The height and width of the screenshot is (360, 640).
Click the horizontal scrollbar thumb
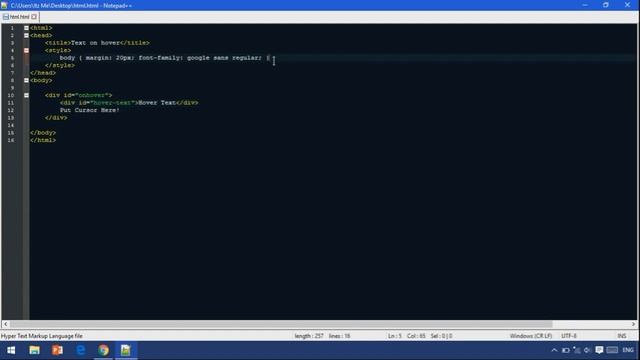pyautogui.click(x=281, y=324)
